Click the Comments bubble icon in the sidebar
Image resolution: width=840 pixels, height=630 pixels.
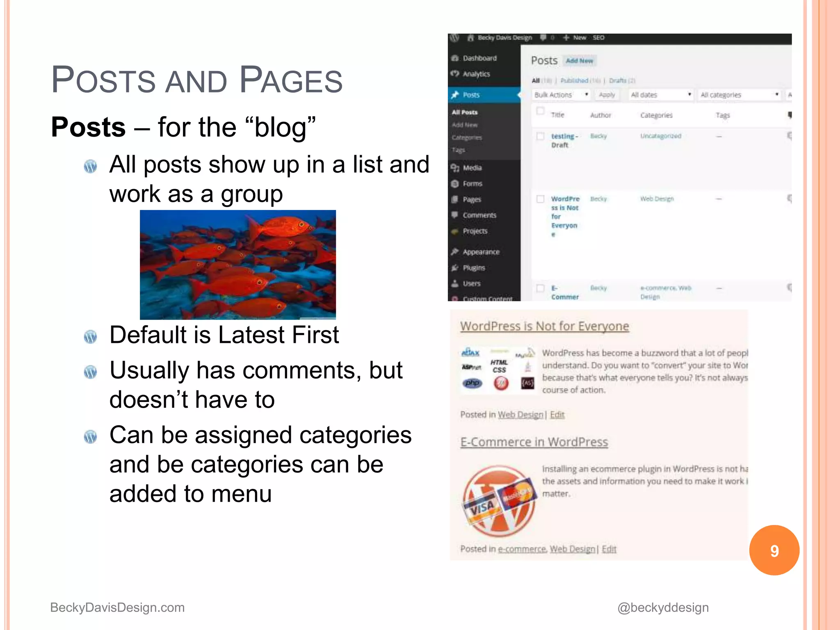point(454,215)
